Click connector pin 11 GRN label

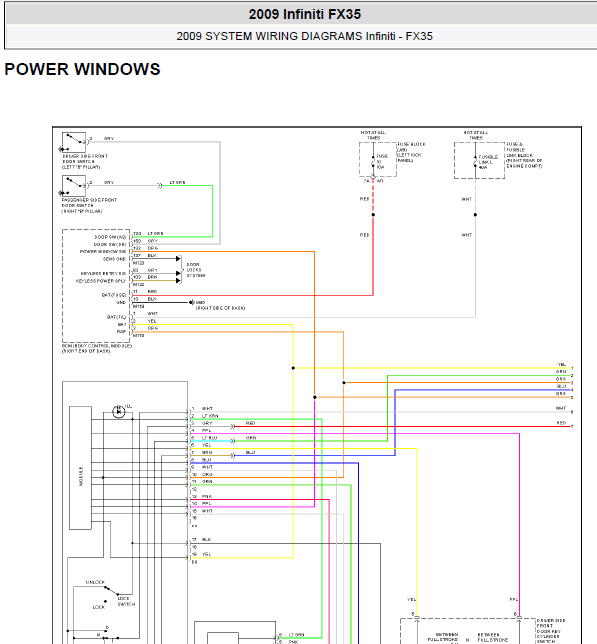pyautogui.click(x=207, y=481)
